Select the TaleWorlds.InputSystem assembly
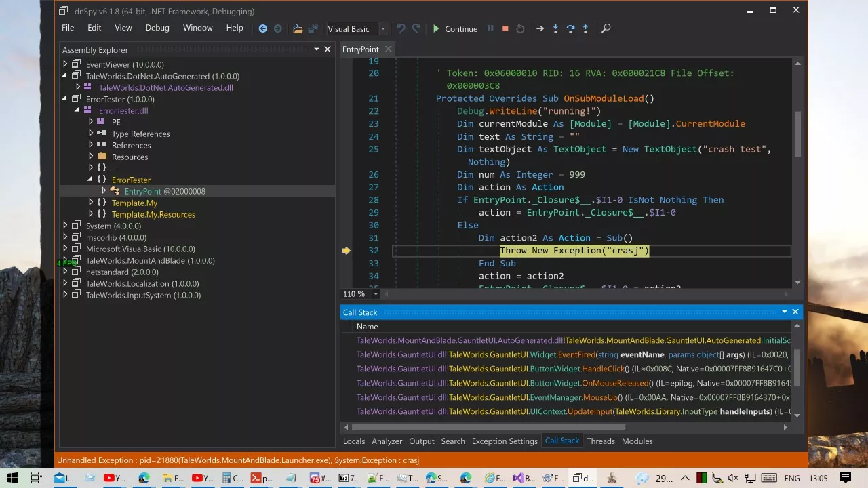 click(143, 295)
